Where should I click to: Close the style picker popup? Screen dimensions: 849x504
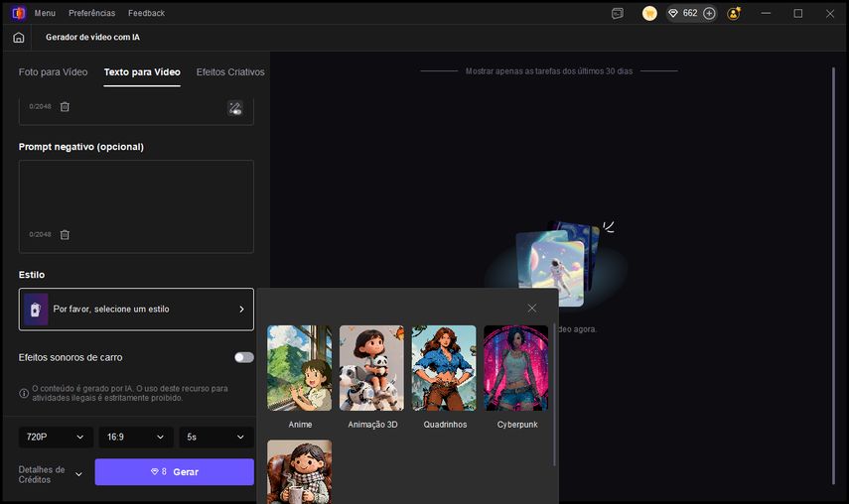[x=531, y=308]
